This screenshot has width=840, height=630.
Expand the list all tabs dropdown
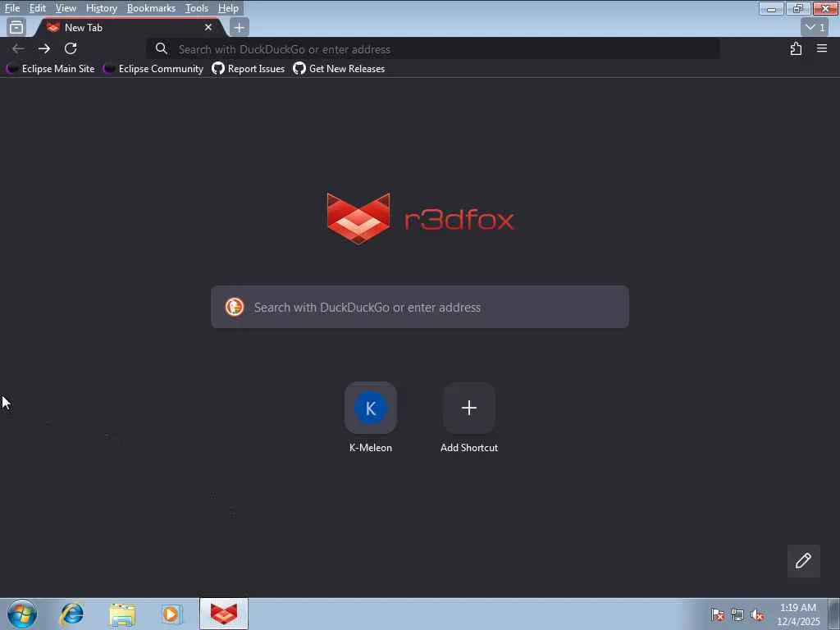815,27
